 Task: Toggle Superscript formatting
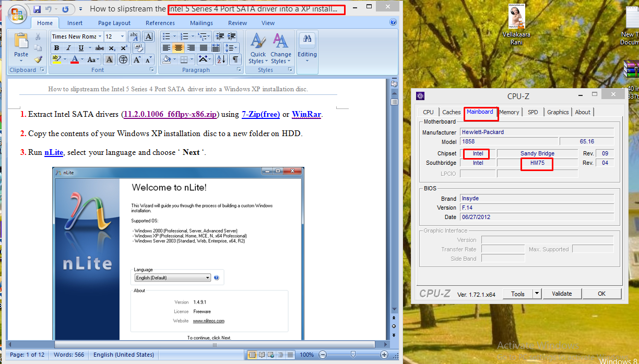pyautogui.click(x=124, y=47)
